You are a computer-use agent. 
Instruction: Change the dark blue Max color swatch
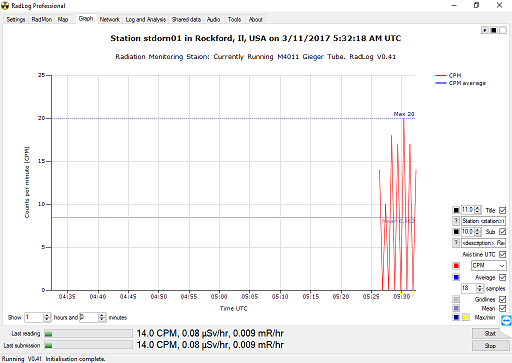pos(456,317)
